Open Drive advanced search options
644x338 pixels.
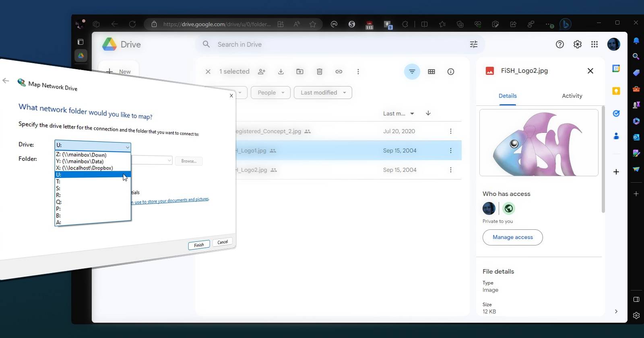[474, 44]
